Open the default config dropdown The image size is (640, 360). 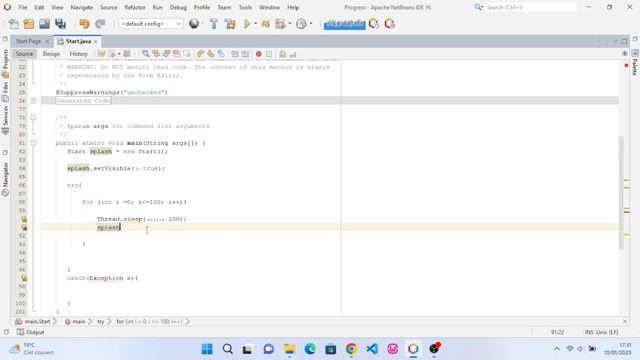tap(151, 24)
